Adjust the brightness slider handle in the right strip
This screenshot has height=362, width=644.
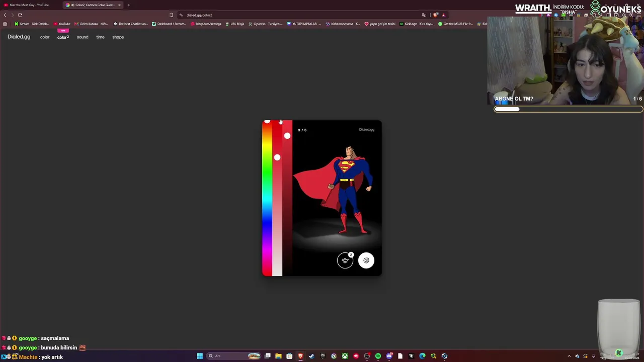click(287, 136)
